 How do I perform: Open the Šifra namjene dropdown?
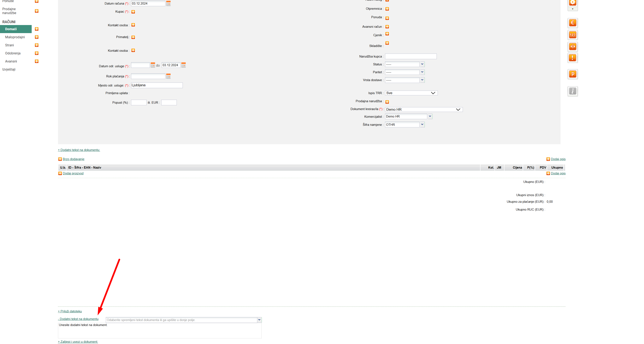tap(422, 124)
